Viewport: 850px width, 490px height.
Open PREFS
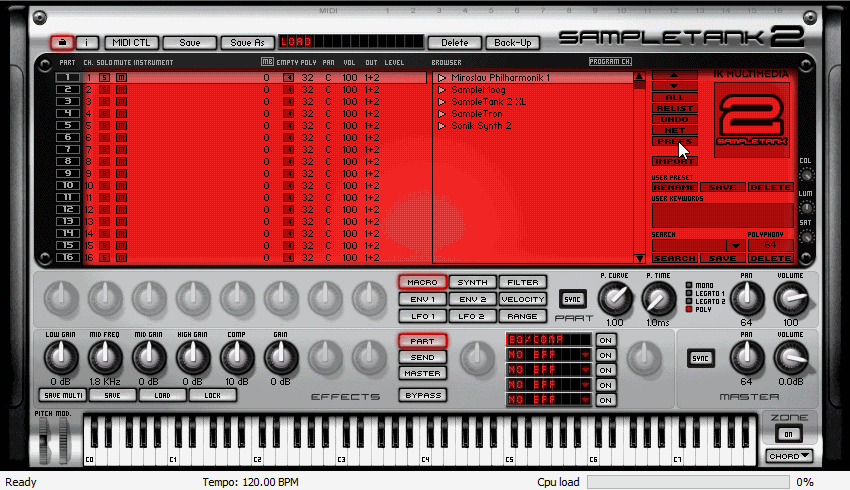674,141
